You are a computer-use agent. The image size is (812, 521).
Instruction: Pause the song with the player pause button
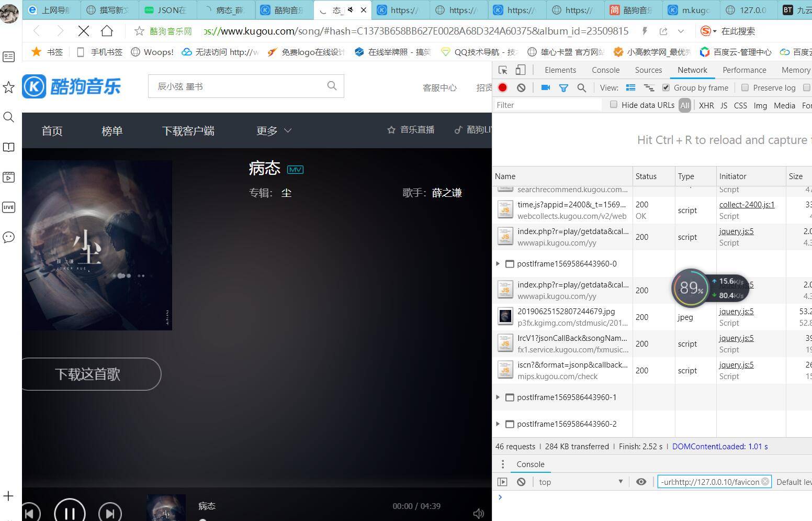pos(70,512)
